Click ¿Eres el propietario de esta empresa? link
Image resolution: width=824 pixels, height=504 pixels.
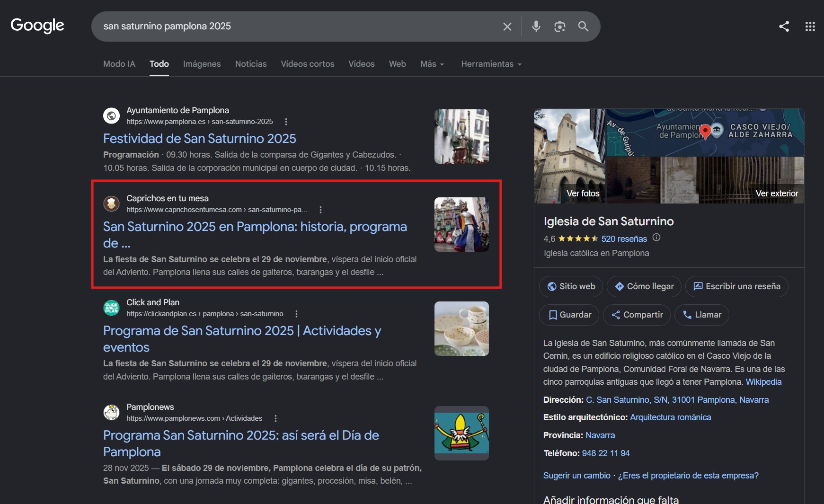[688, 476]
